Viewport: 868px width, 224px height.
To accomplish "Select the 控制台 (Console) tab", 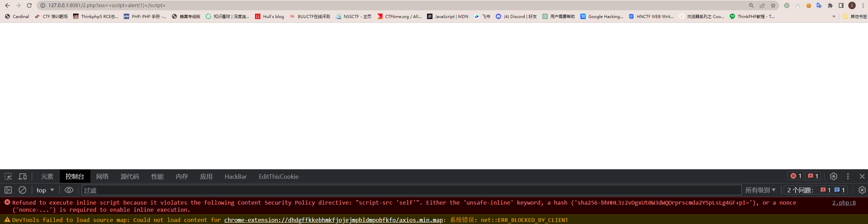I will (x=75, y=176).
